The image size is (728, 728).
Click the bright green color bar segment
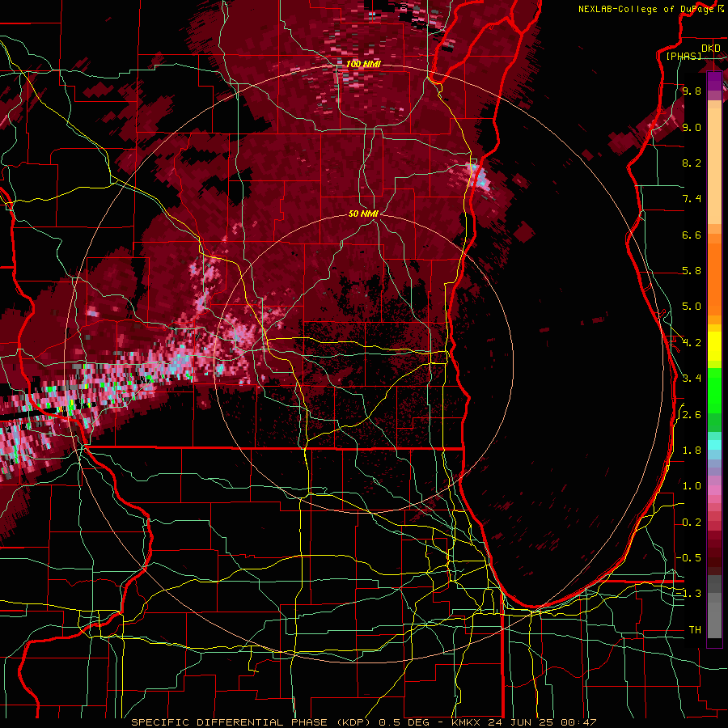[x=714, y=390]
